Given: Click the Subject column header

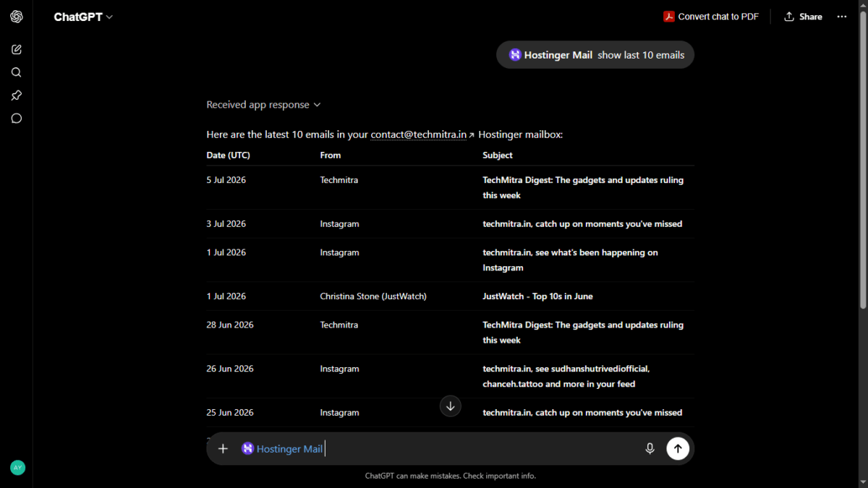Looking at the screenshot, I should (x=498, y=155).
